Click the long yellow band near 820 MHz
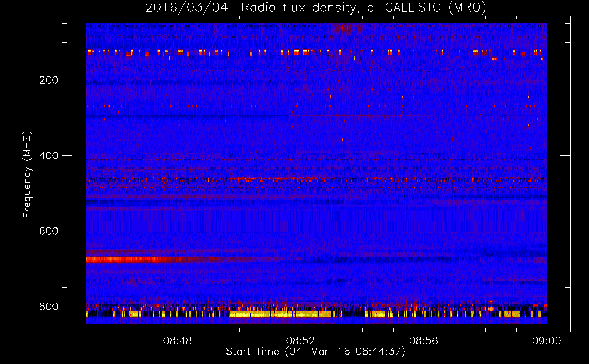589x364 pixels. coord(280,314)
